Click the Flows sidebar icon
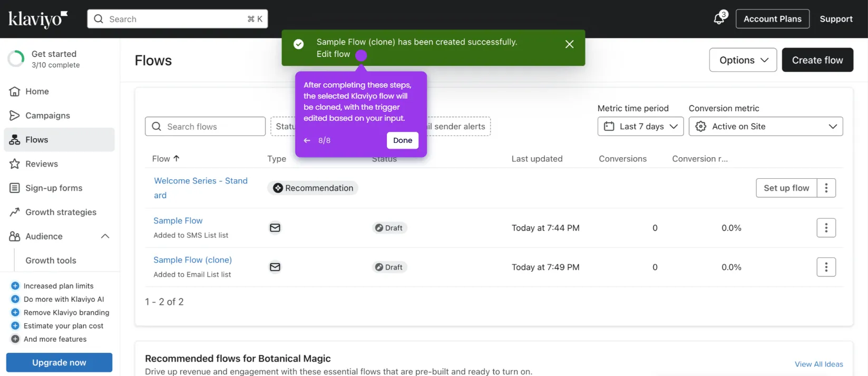Image resolution: width=868 pixels, height=376 pixels. click(15, 140)
